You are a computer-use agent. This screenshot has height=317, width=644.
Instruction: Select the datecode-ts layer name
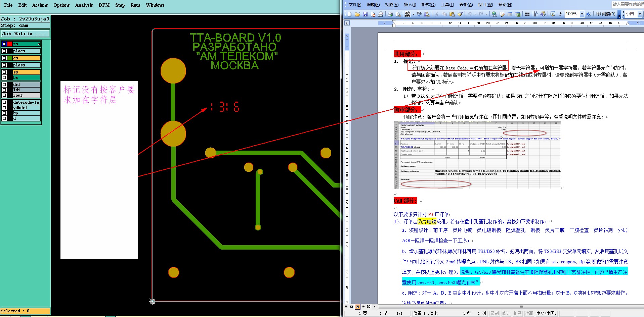tap(26, 102)
